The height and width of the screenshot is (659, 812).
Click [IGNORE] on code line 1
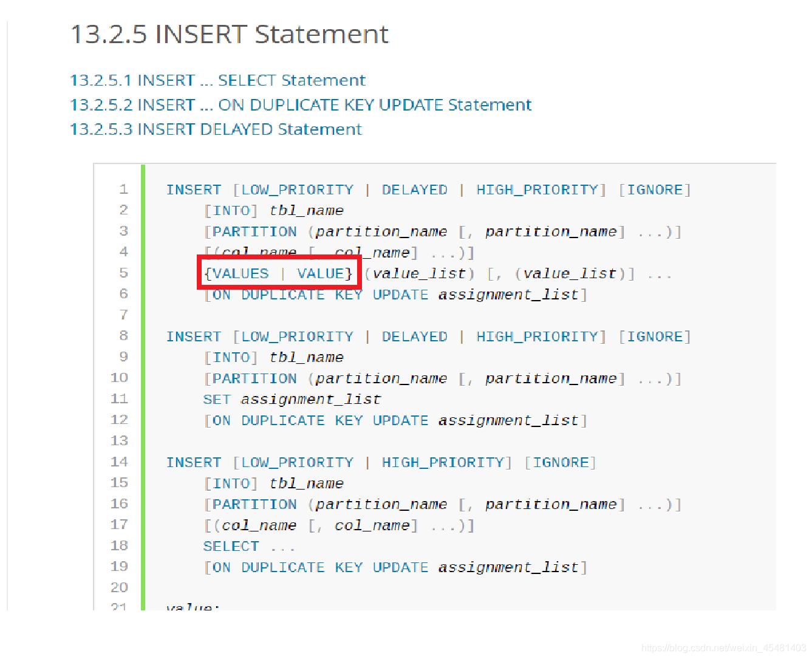(655, 190)
